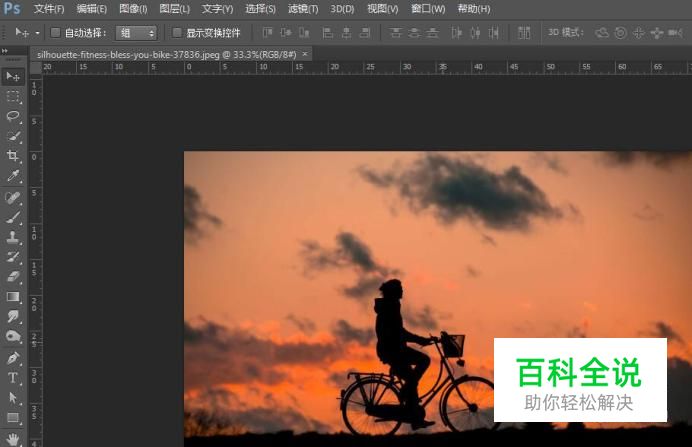Open the 编辑(E) menu
The width and height of the screenshot is (692, 447).
click(x=91, y=9)
